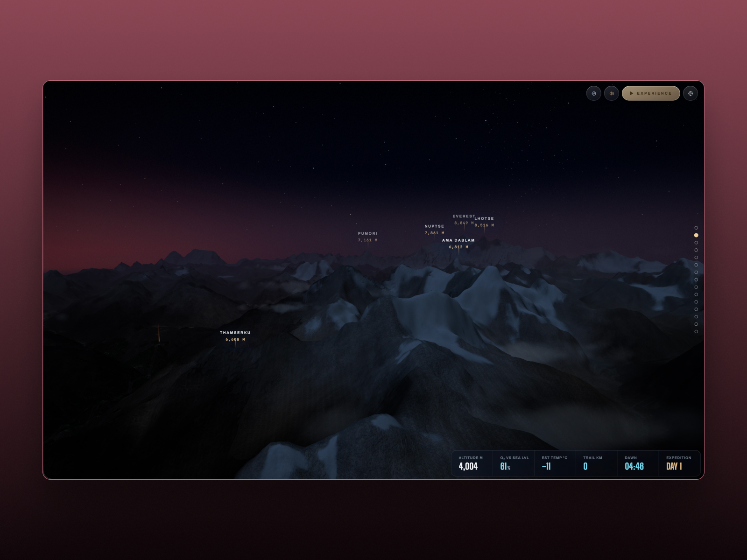Viewport: 747px width, 560px height.
Task: Select the Lhotse 8,516 M peak label
Action: point(484,222)
